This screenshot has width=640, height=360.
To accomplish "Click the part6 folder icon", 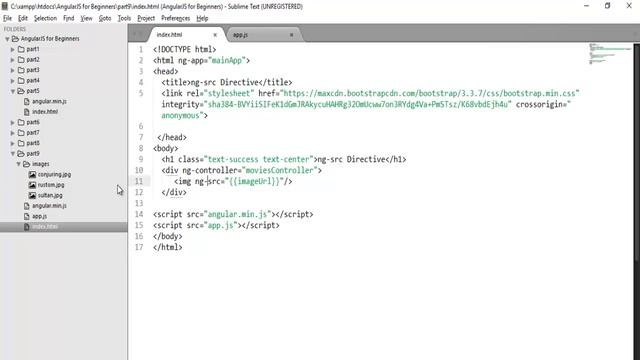I will (x=21, y=122).
